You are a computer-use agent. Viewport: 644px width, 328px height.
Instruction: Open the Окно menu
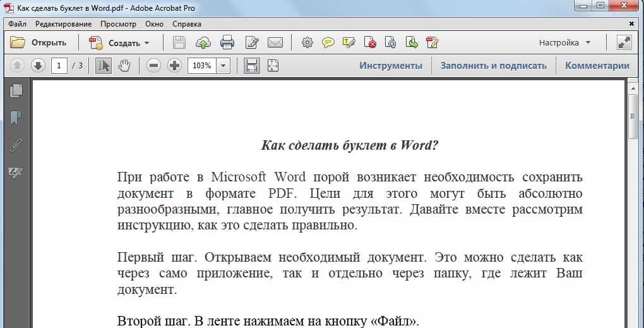click(154, 24)
